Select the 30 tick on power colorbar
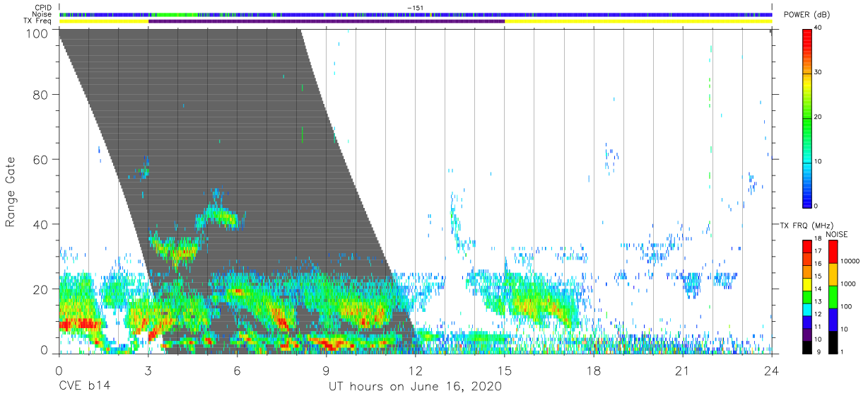 [819, 73]
